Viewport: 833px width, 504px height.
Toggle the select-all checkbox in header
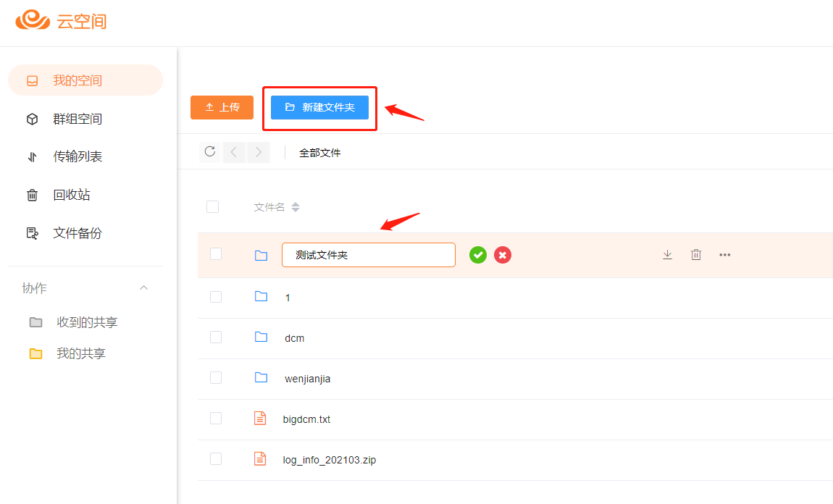click(x=212, y=206)
